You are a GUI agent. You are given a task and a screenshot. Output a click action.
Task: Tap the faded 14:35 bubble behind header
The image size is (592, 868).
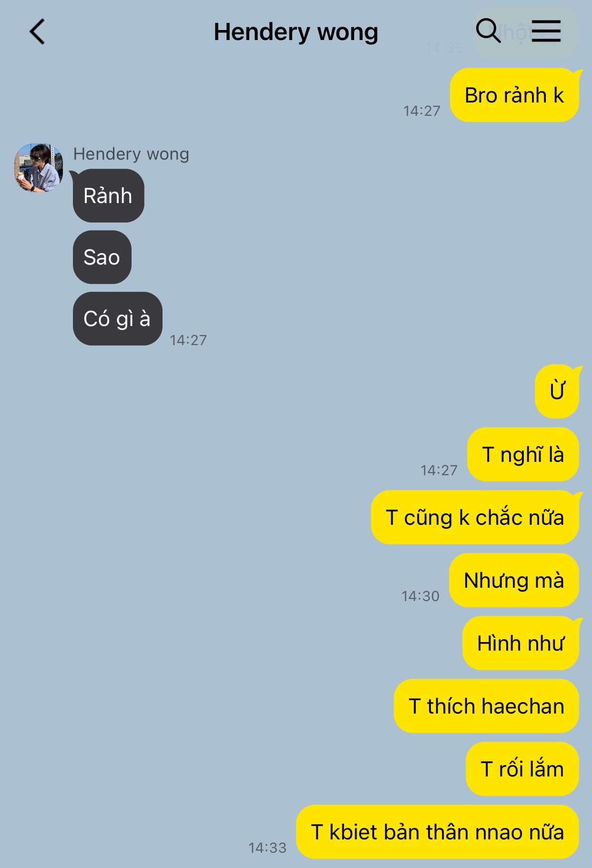coord(526,32)
